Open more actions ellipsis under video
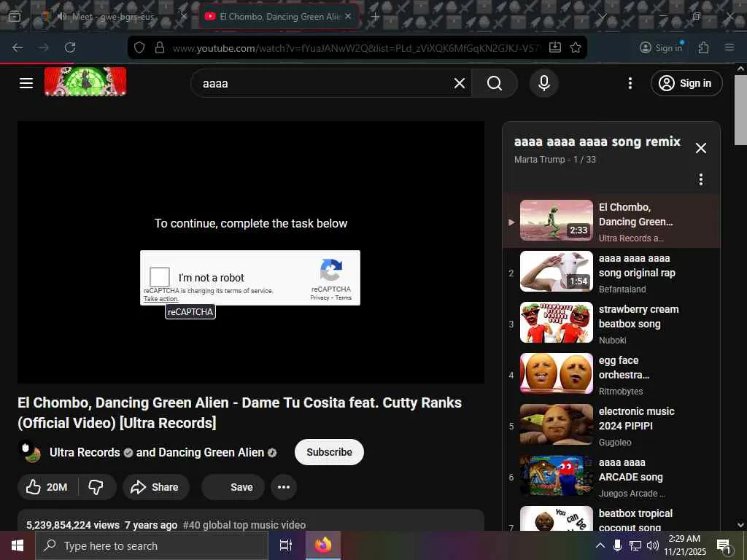Viewport: 747px width, 560px height. point(284,487)
